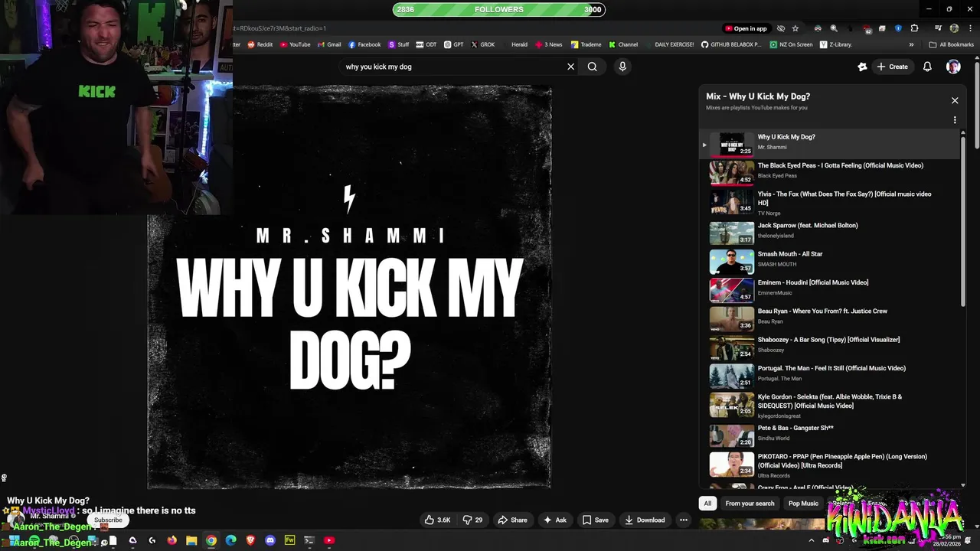Screen dimensions: 980x551
Task: Like the video with thumbs up
Action: (x=438, y=520)
